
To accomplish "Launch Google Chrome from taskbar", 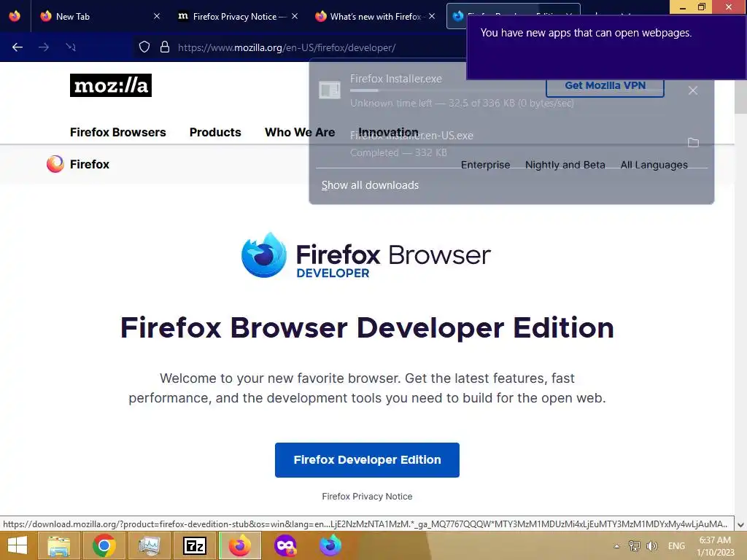I will point(104,545).
